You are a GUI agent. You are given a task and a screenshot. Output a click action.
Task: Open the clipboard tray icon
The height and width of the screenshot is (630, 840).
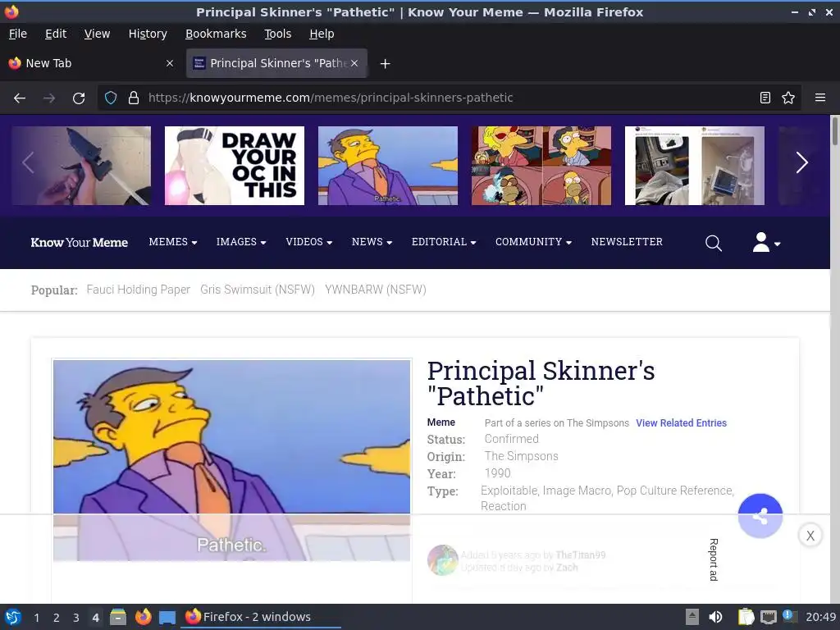coord(745,617)
